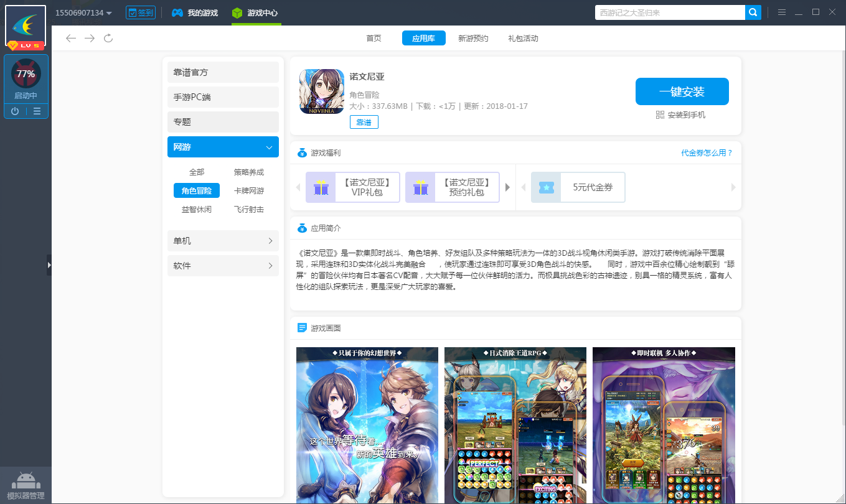
Task: Expand sidebar with the left edge arrow
Action: pyautogui.click(x=49, y=264)
